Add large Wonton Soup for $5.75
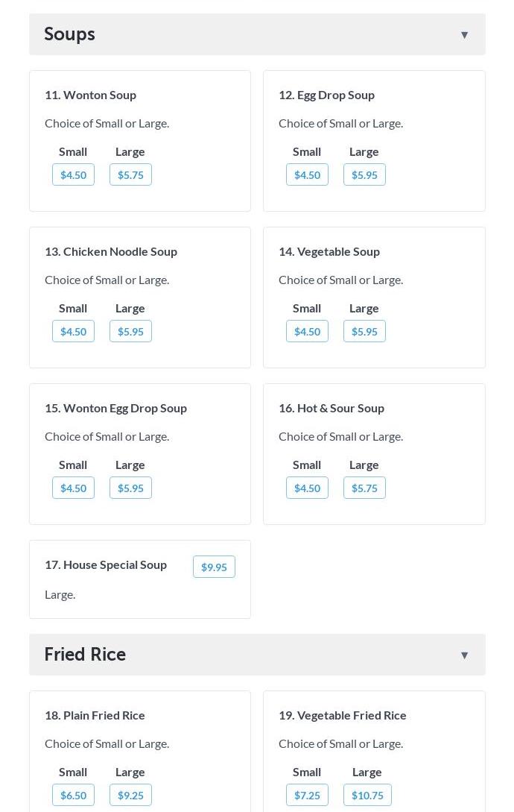This screenshot has width=514, height=812. click(130, 175)
